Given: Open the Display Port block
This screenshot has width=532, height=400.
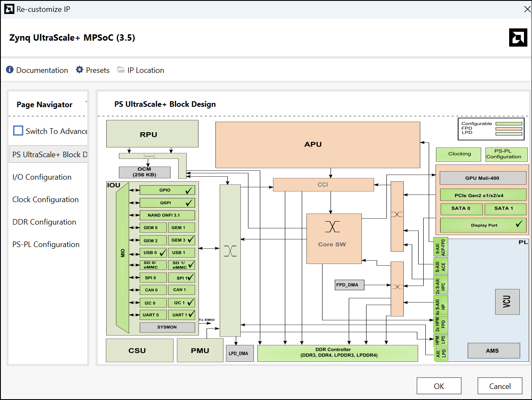Looking at the screenshot, I should click(x=483, y=225).
